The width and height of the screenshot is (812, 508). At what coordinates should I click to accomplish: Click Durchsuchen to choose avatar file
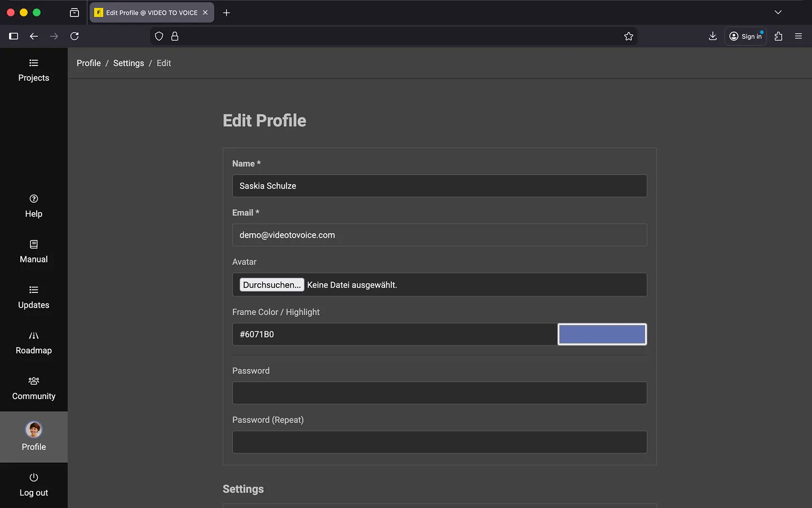(x=272, y=285)
